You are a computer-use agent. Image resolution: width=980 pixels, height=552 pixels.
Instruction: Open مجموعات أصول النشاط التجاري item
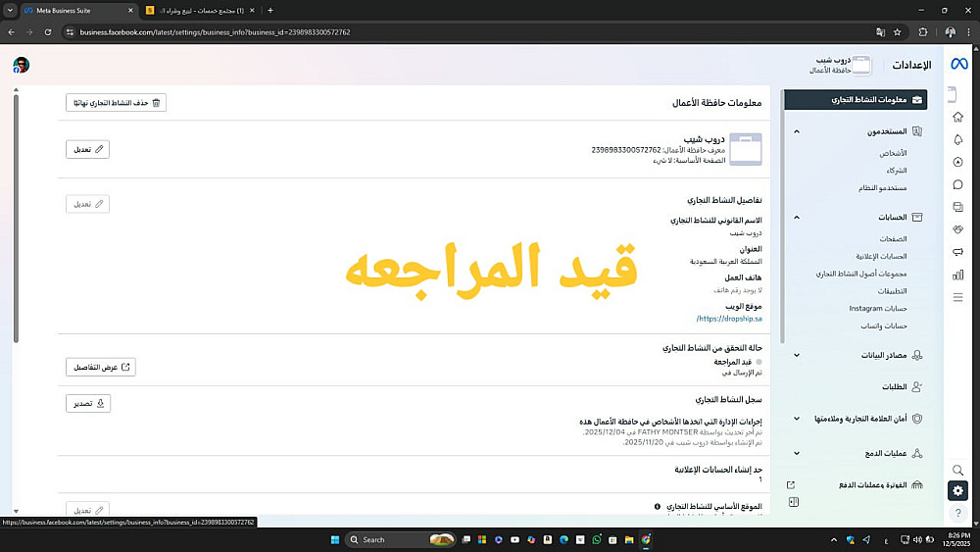click(x=860, y=274)
